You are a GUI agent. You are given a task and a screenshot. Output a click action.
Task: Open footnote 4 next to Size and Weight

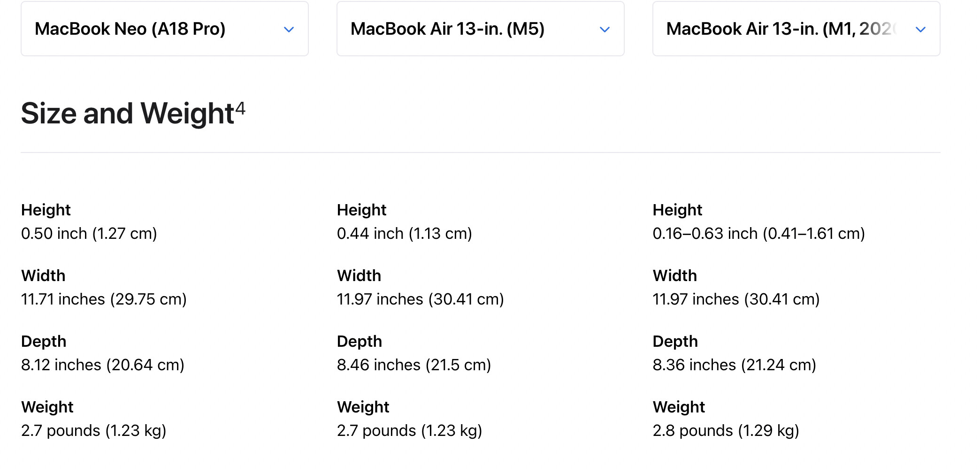pos(240,108)
